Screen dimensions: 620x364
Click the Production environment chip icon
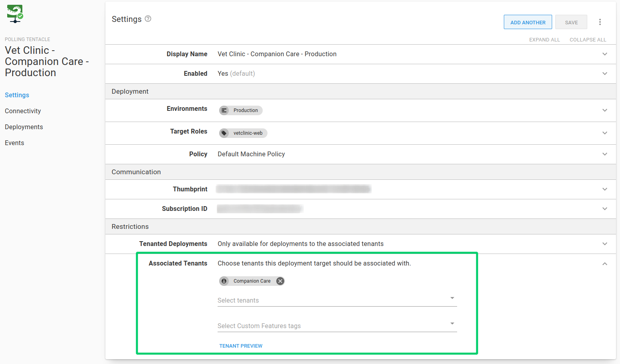tap(224, 110)
